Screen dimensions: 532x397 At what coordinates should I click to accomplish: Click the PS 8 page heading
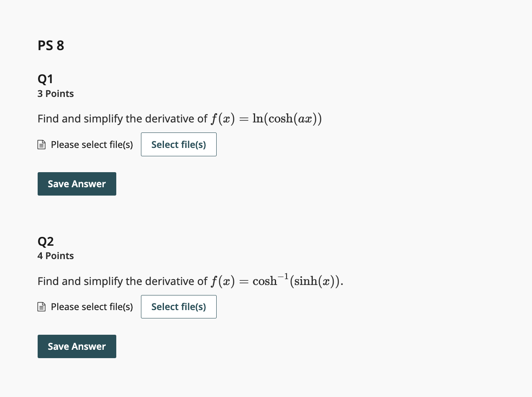(51, 45)
